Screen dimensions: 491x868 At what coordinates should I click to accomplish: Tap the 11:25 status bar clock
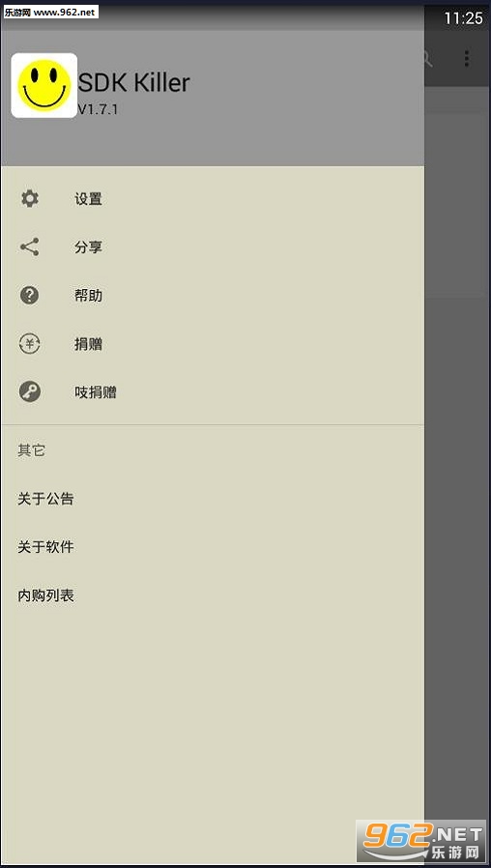coord(463,18)
